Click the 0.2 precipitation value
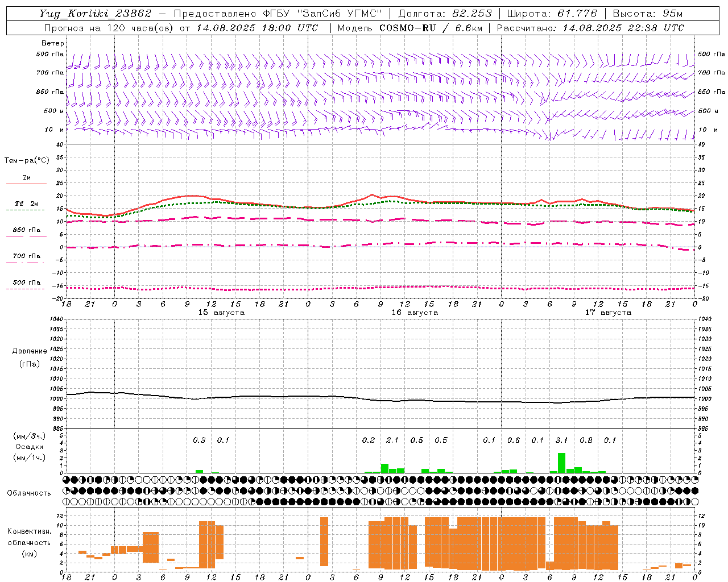 369,440
